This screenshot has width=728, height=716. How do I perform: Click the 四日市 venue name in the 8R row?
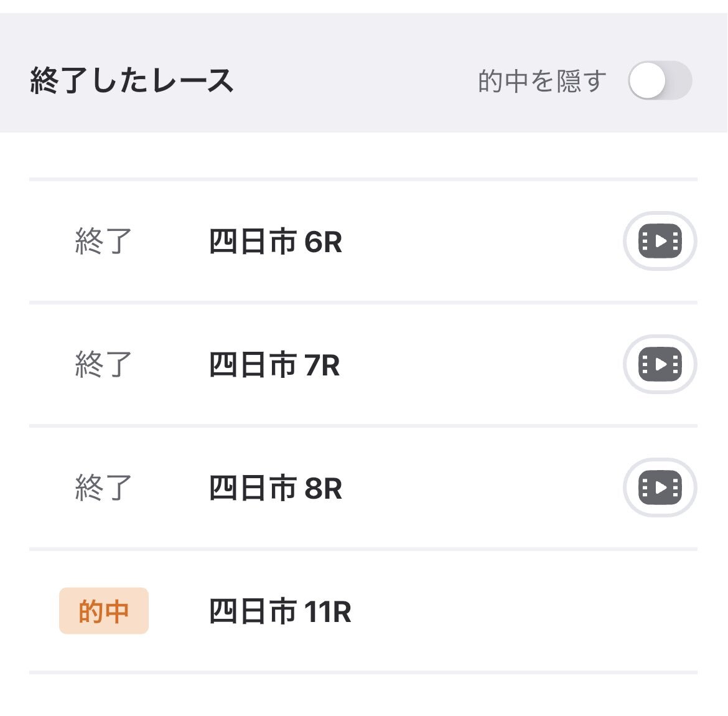click(x=253, y=489)
